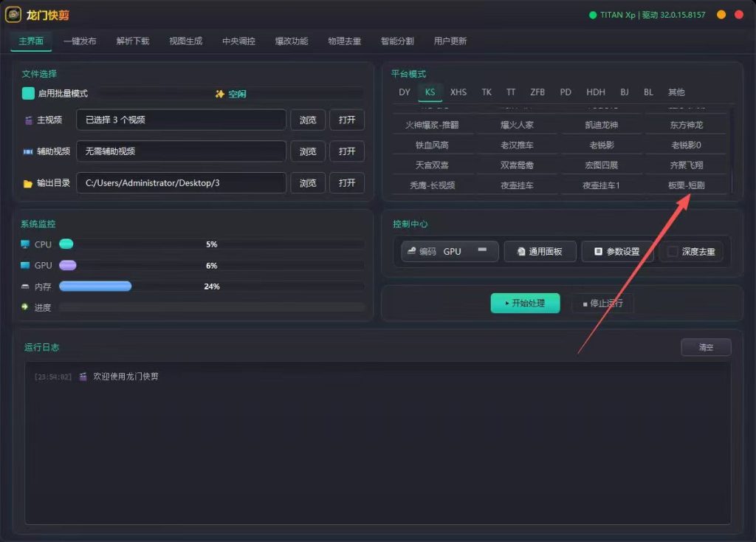Click 浏览 in the 输出目录 row
The height and width of the screenshot is (542, 756).
[308, 183]
